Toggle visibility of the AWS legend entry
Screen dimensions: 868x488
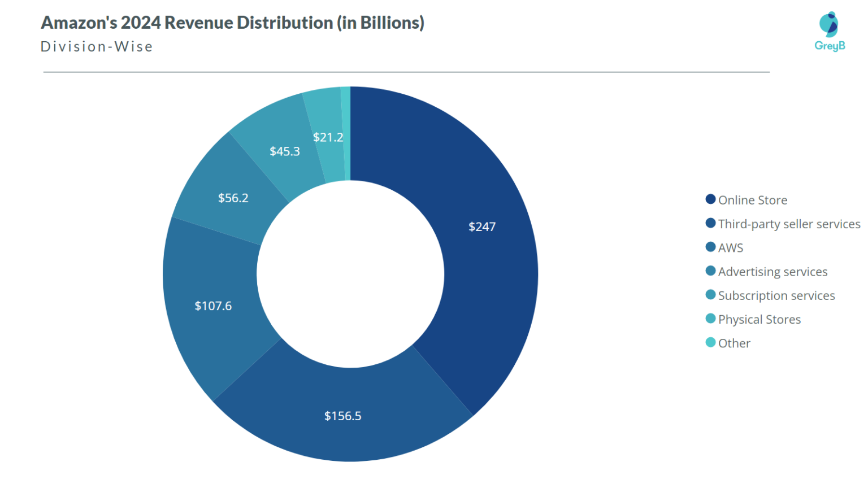point(731,247)
